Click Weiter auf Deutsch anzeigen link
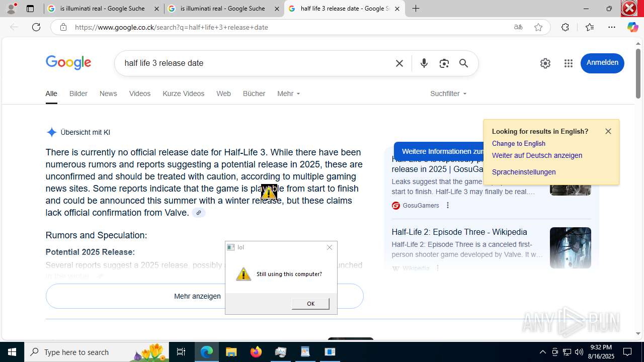Screen dimensions: 644x362 point(537,156)
